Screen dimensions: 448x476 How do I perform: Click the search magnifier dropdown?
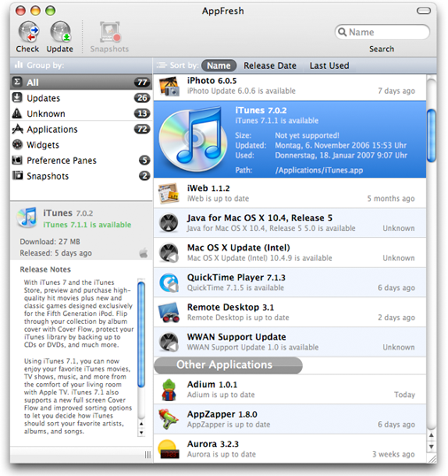coord(342,32)
